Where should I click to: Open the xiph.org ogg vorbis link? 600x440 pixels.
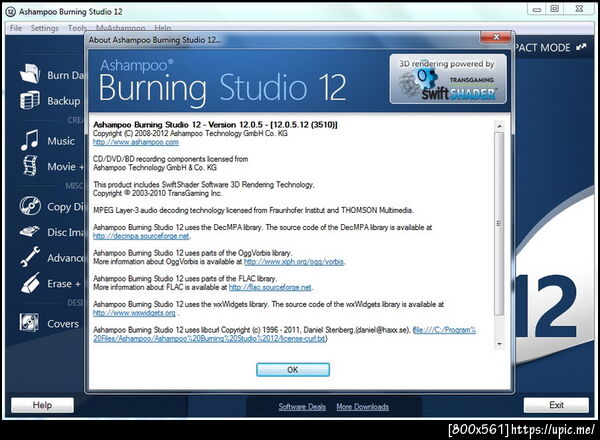[294, 262]
